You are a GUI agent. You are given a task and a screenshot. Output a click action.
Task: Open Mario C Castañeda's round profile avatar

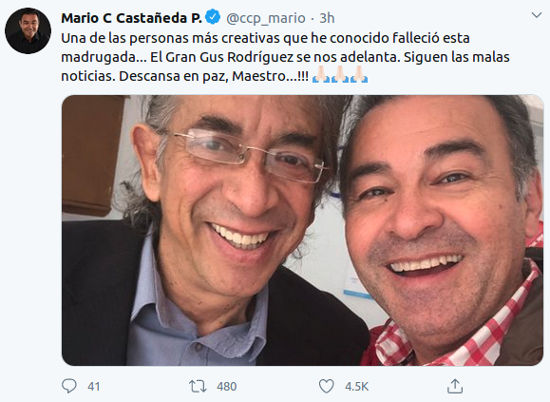click(28, 31)
